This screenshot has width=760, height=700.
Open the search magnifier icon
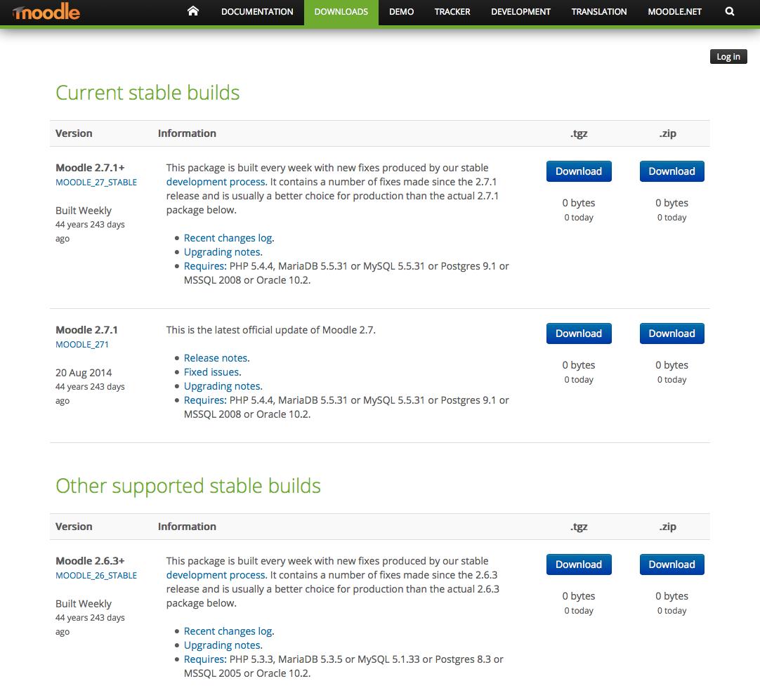tap(730, 12)
